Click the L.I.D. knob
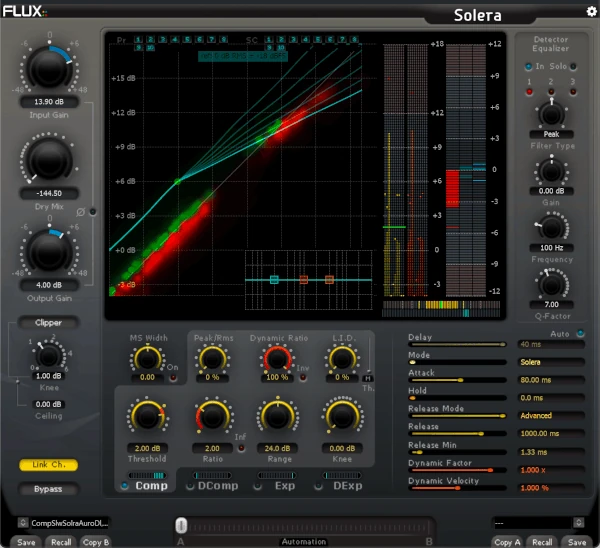600x548 pixels. pos(342,359)
